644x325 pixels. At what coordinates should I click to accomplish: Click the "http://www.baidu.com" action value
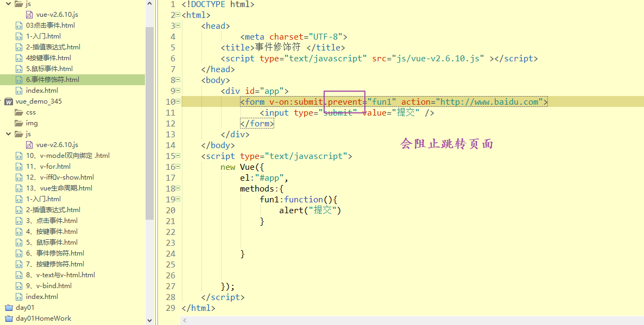pos(490,102)
